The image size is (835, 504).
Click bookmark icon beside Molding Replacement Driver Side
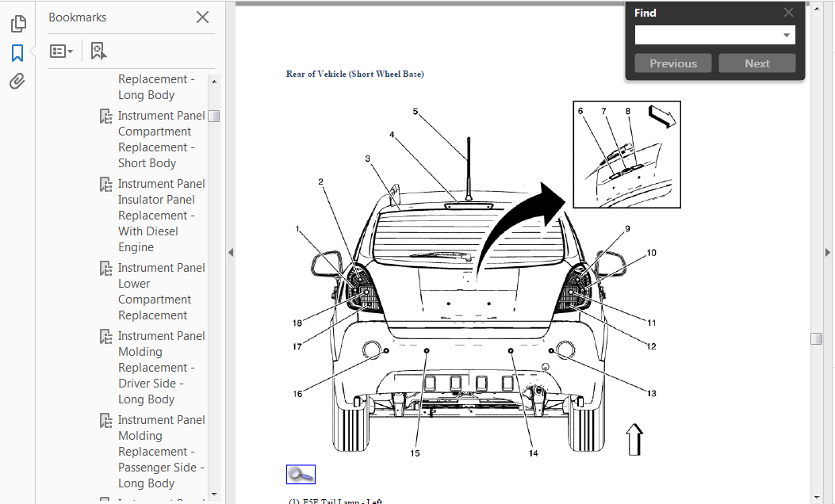(106, 336)
